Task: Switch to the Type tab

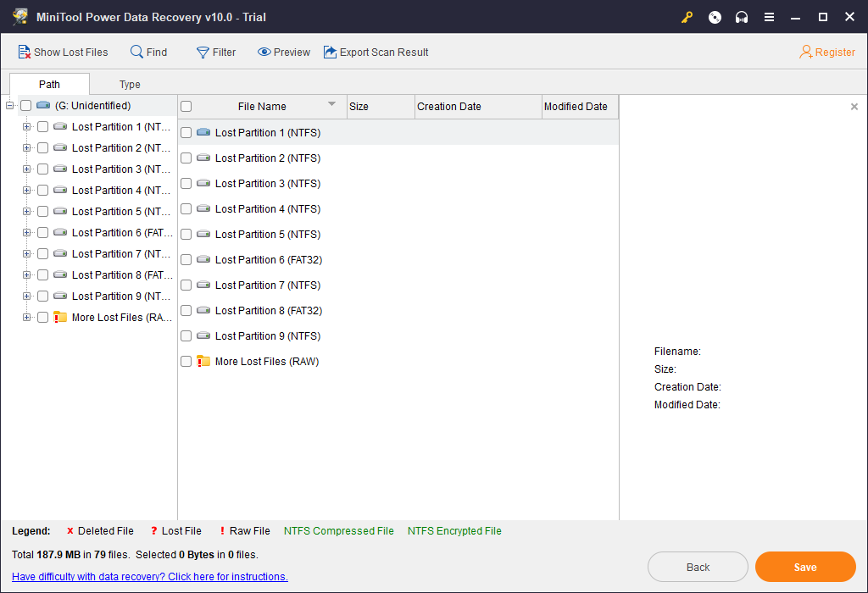Action: pos(130,85)
